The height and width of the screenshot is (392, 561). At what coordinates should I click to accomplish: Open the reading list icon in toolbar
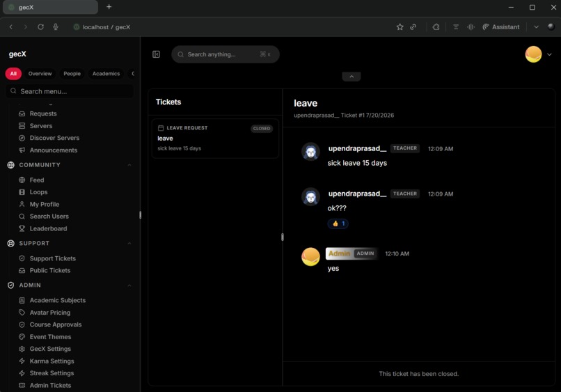455,27
